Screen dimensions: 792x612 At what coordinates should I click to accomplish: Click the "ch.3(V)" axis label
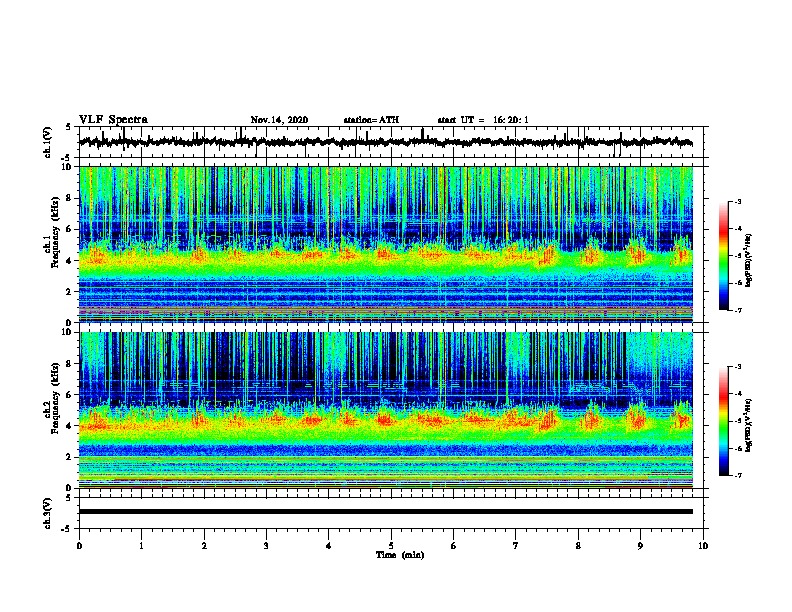click(48, 513)
